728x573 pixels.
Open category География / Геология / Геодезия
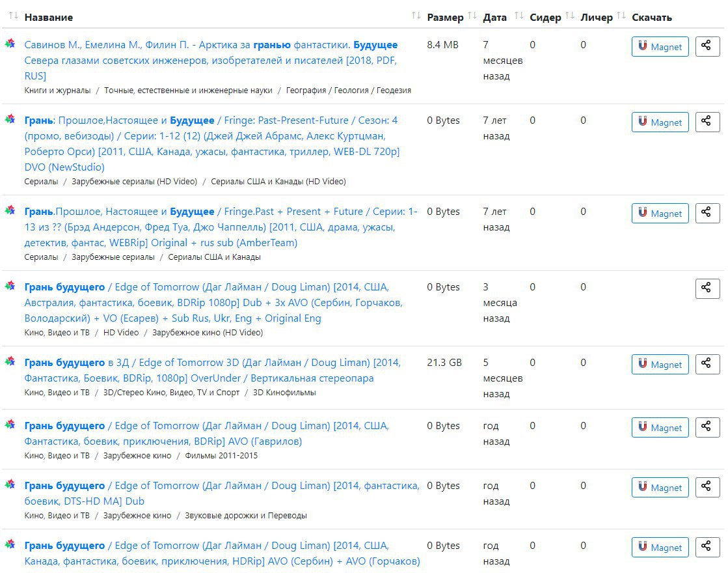[x=348, y=90]
